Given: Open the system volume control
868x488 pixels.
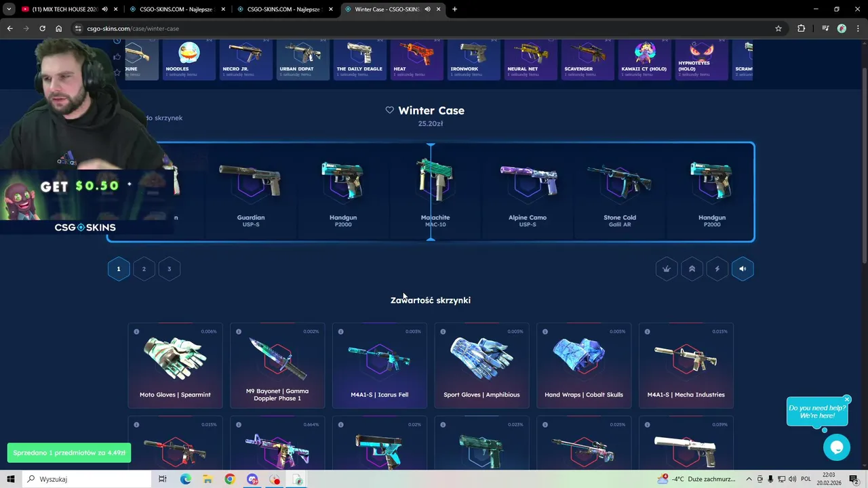Looking at the screenshot, I should [x=792, y=479].
